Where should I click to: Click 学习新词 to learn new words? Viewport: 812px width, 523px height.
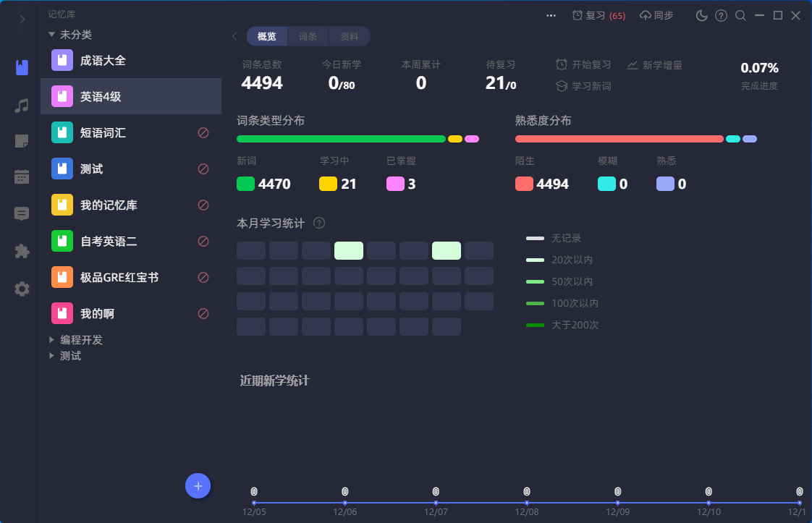click(x=583, y=86)
